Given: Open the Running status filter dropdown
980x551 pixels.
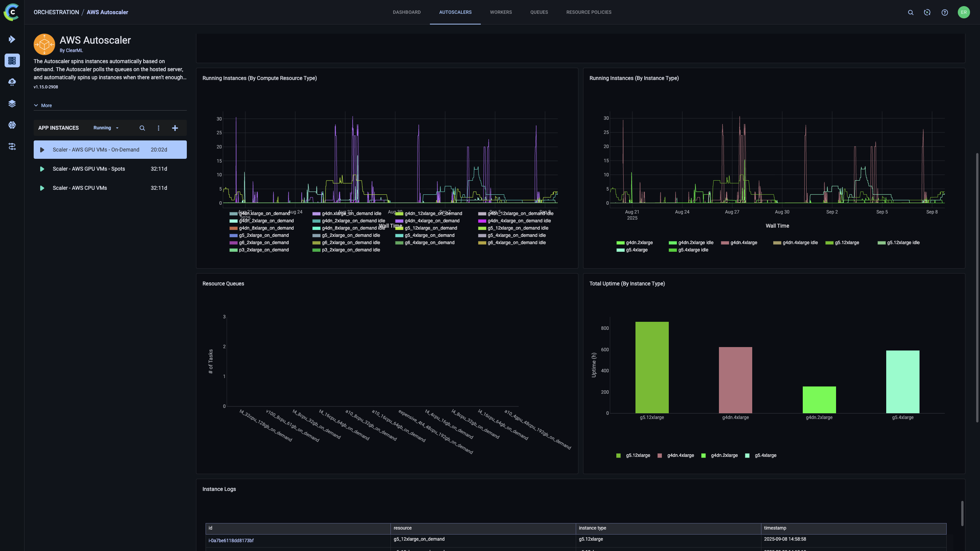Looking at the screenshot, I should (105, 128).
